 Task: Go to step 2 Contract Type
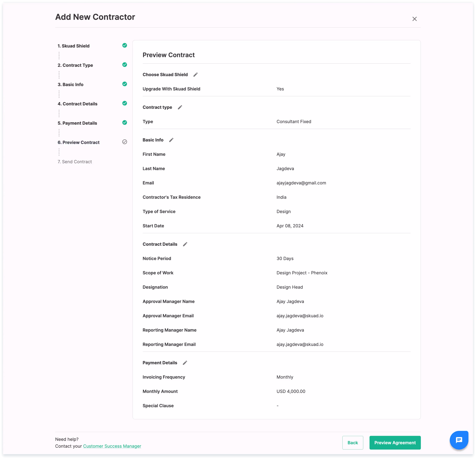coord(75,65)
